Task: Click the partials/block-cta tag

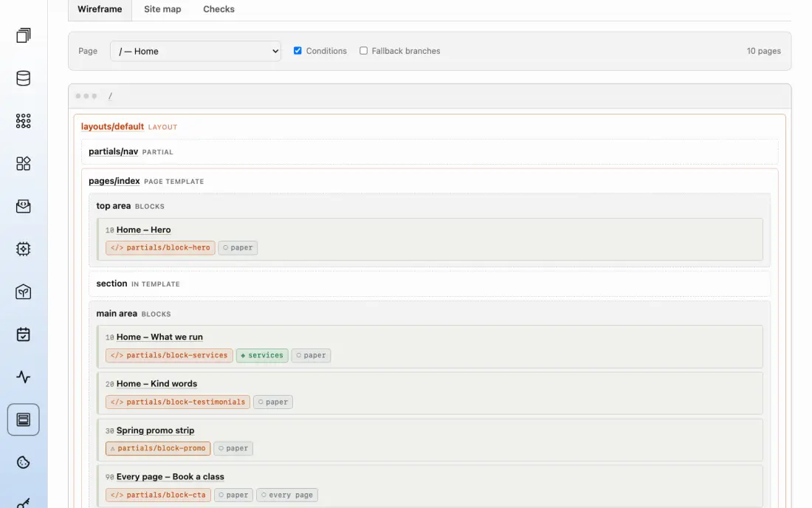Action: click(x=159, y=495)
